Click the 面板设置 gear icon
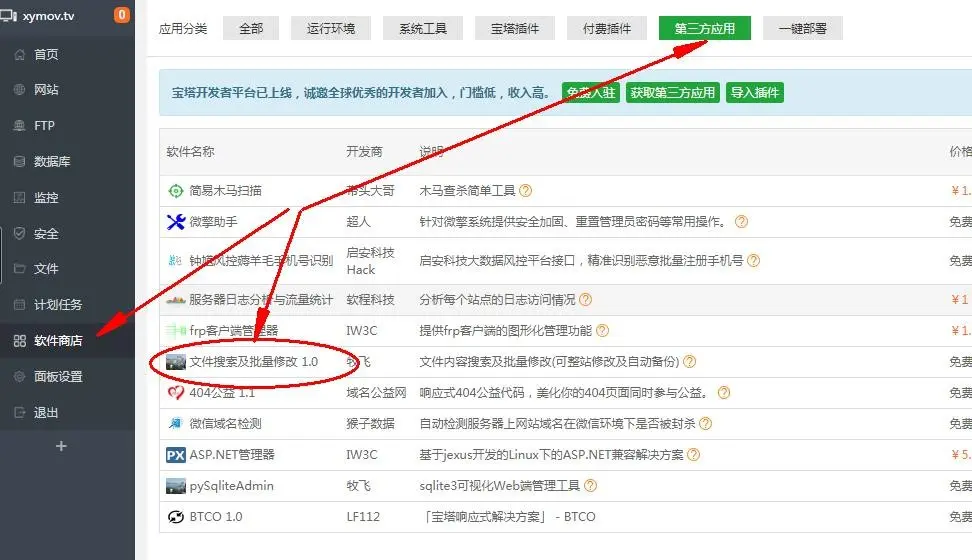This screenshot has width=972, height=560. (x=20, y=376)
